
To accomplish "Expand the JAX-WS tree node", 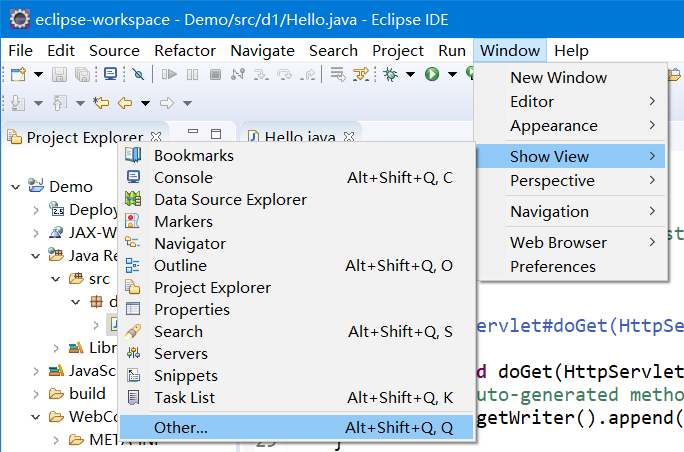I will click(x=36, y=233).
